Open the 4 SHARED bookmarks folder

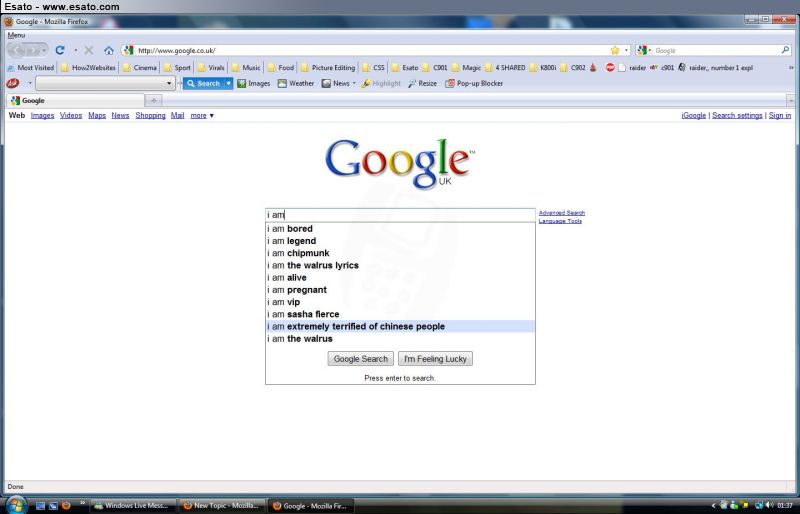505,67
